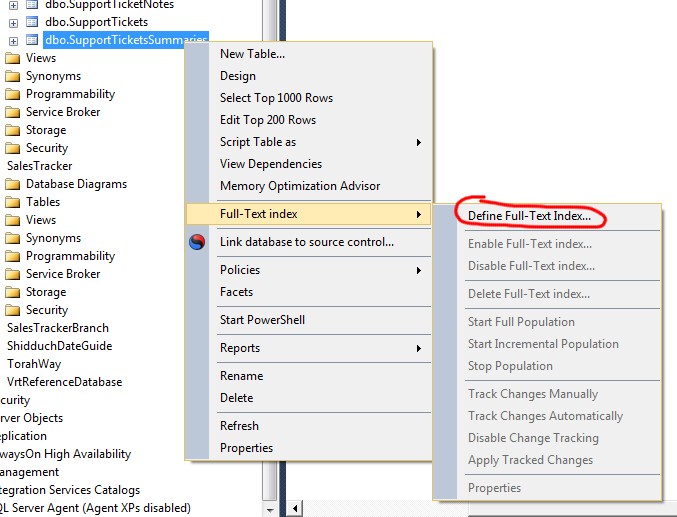Select the TorahWay database
The width and height of the screenshot is (677, 517).
coord(34,364)
